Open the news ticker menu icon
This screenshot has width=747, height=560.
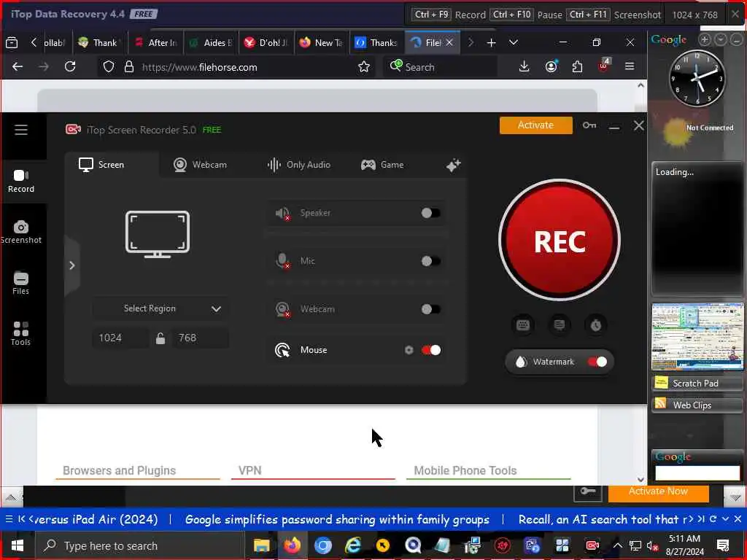click(x=9, y=519)
